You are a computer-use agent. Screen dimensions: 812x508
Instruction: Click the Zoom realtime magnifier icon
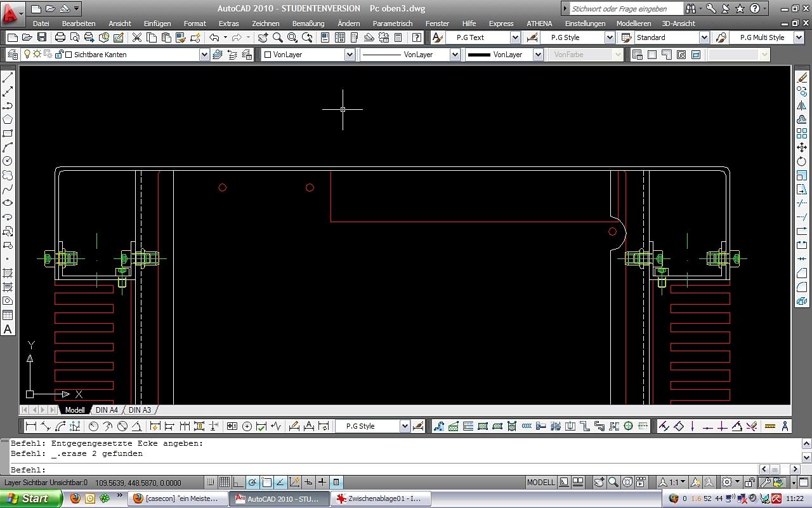[x=277, y=37]
